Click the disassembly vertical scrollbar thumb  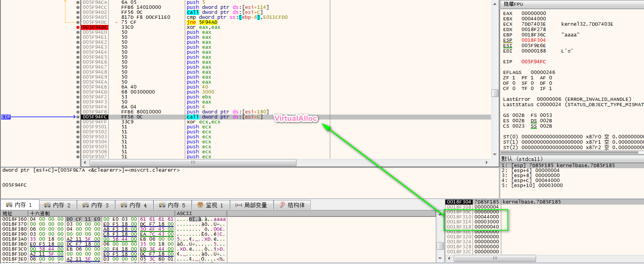point(495,93)
